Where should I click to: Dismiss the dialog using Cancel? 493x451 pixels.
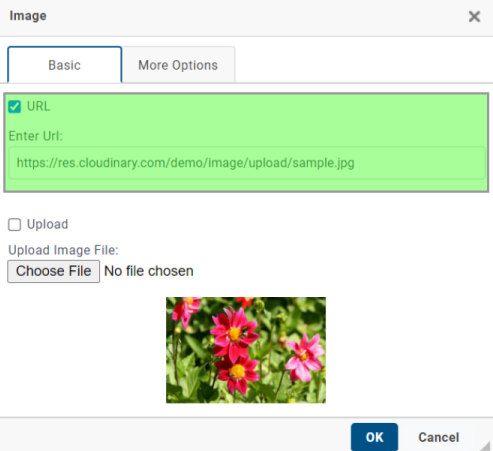coord(439,437)
